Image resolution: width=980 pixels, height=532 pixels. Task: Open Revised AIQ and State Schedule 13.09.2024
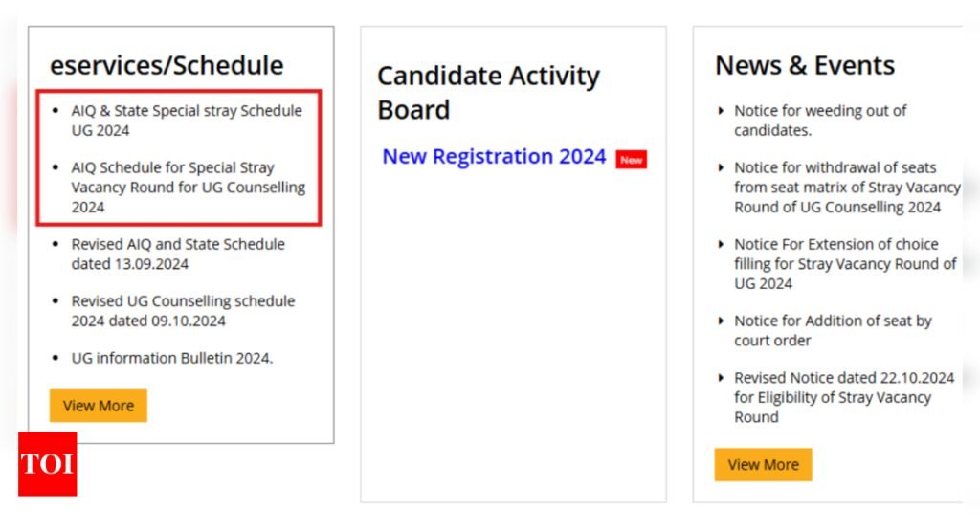177,254
